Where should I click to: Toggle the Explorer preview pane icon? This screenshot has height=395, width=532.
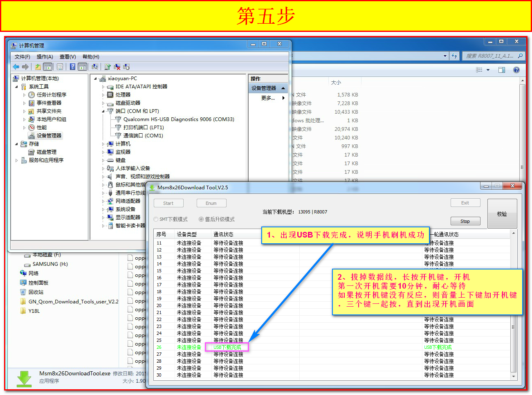pyautogui.click(x=502, y=70)
